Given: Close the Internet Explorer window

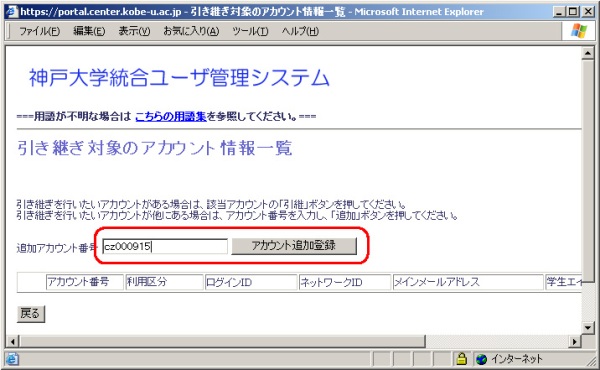Looking at the screenshot, I should 588,12.
